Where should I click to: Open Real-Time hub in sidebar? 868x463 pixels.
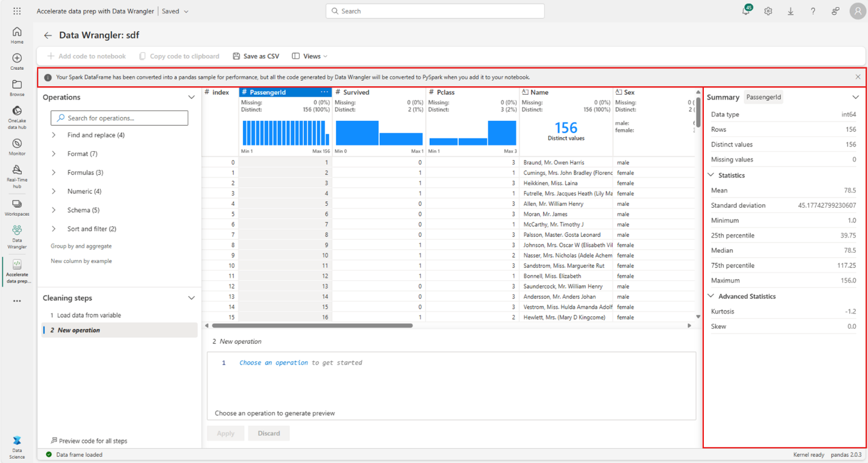click(x=17, y=177)
